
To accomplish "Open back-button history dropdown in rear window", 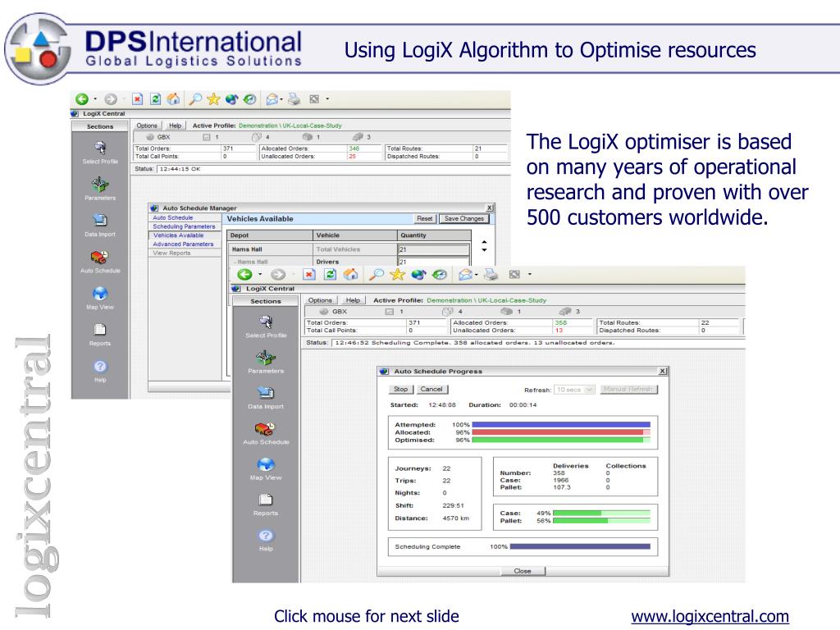I will (95, 99).
